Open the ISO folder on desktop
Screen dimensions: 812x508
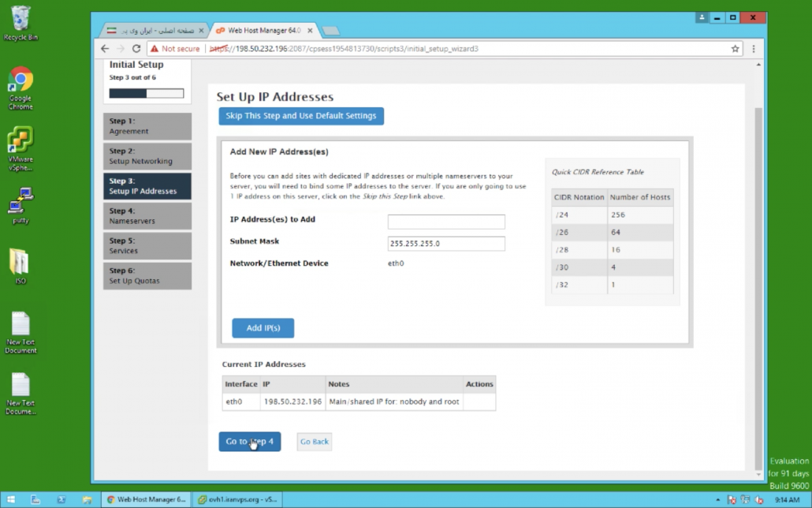coord(20,263)
